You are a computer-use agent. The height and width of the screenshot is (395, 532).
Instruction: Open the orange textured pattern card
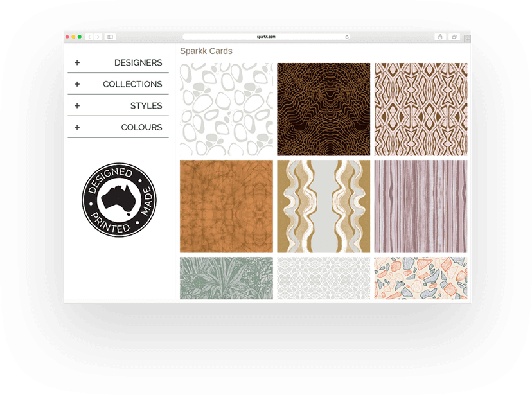pos(226,206)
